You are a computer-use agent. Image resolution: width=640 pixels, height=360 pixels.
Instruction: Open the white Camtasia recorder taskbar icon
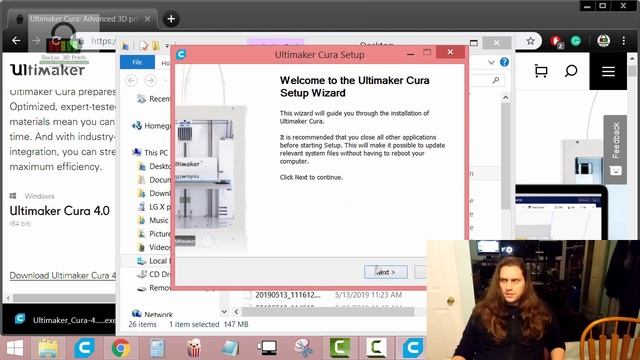click(x=376, y=349)
